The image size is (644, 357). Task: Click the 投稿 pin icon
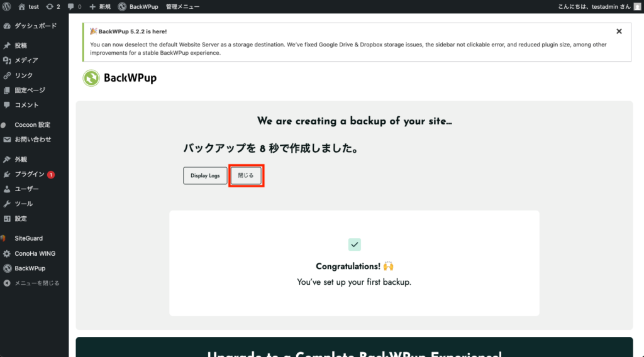coord(7,45)
